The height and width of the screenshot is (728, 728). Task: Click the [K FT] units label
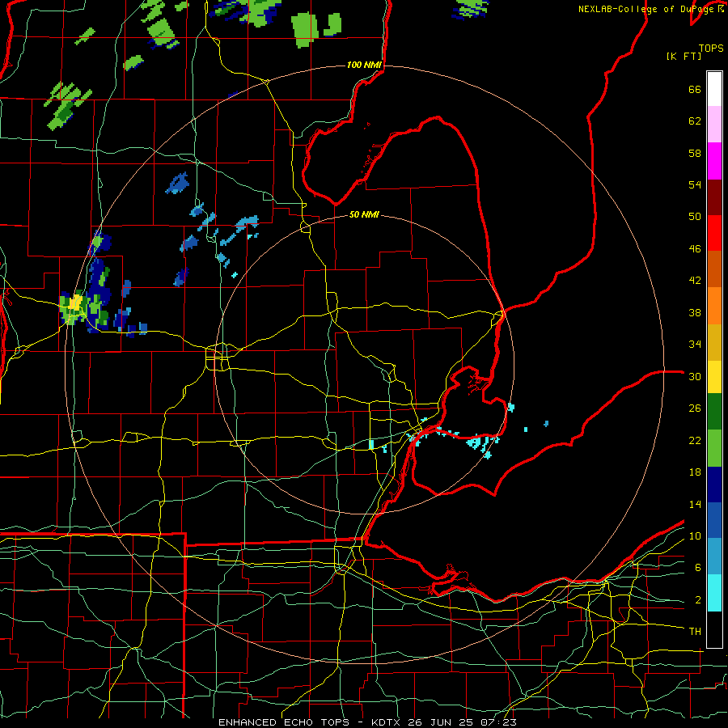[x=684, y=57]
